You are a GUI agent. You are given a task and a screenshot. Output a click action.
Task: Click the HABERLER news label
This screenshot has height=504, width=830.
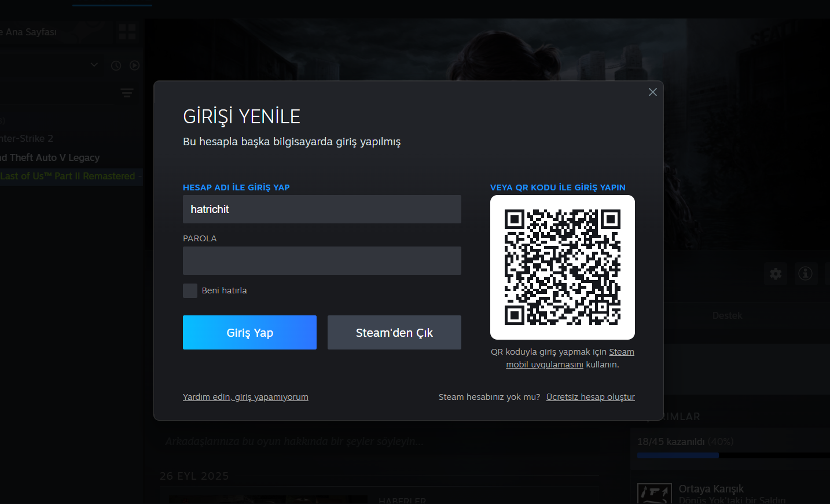pyautogui.click(x=402, y=501)
